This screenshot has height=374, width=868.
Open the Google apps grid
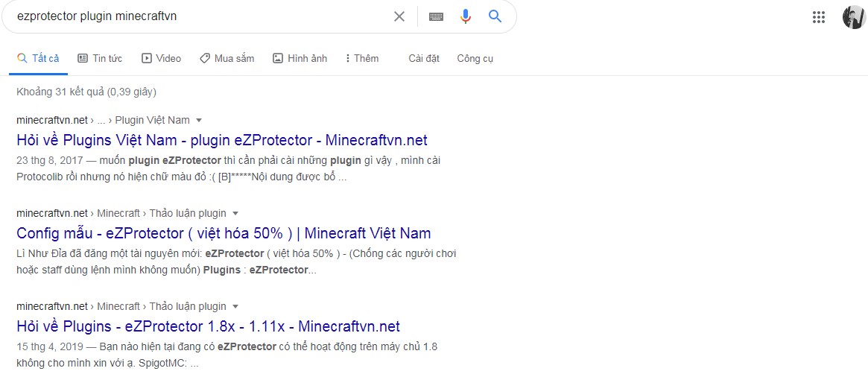819,17
